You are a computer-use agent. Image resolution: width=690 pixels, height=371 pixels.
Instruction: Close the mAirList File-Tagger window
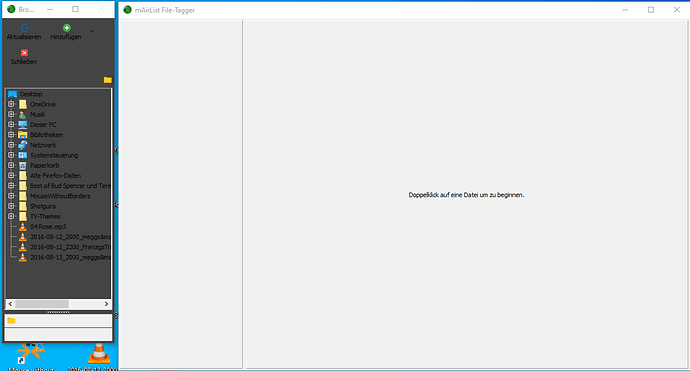click(677, 10)
